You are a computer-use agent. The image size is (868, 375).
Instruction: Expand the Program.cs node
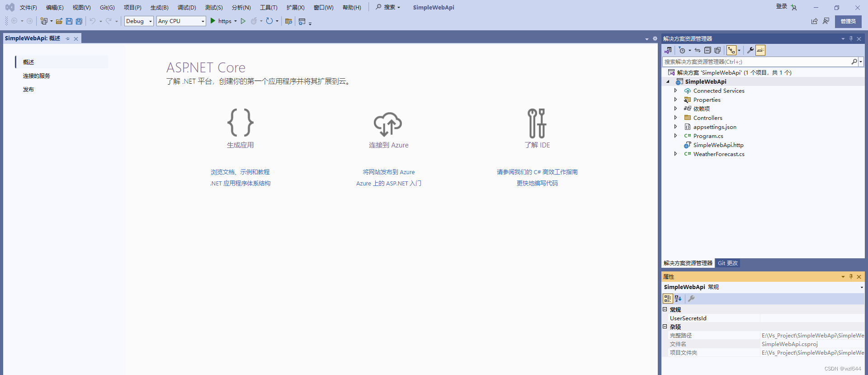(676, 136)
